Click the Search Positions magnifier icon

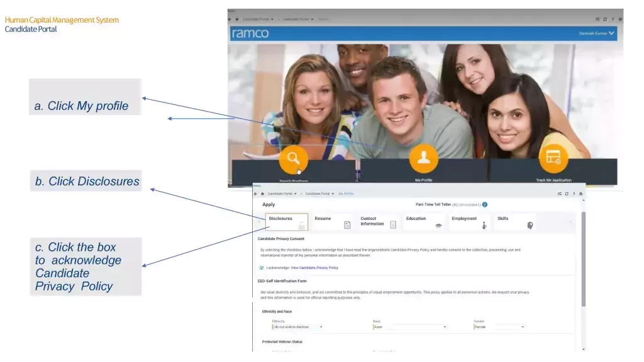(x=293, y=159)
